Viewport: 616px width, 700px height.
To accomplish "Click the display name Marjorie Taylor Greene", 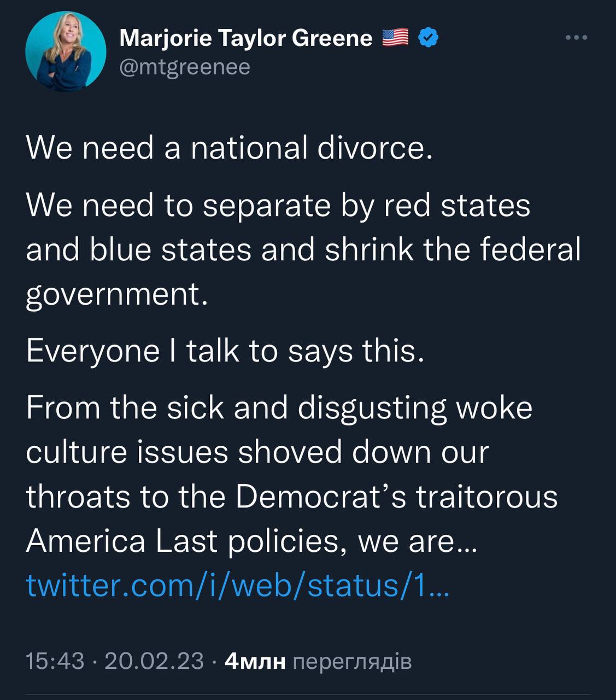I will pyautogui.click(x=245, y=38).
